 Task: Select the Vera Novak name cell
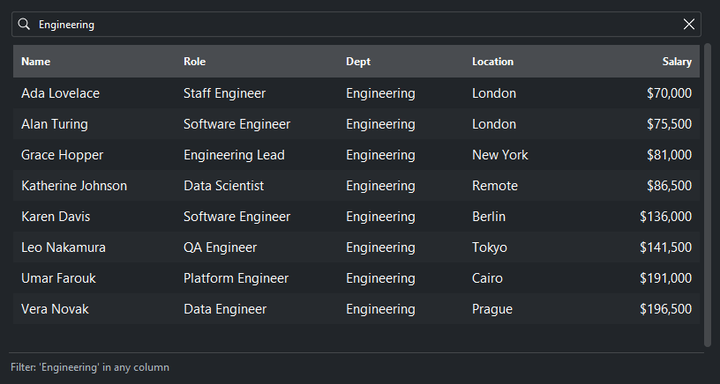pos(55,309)
